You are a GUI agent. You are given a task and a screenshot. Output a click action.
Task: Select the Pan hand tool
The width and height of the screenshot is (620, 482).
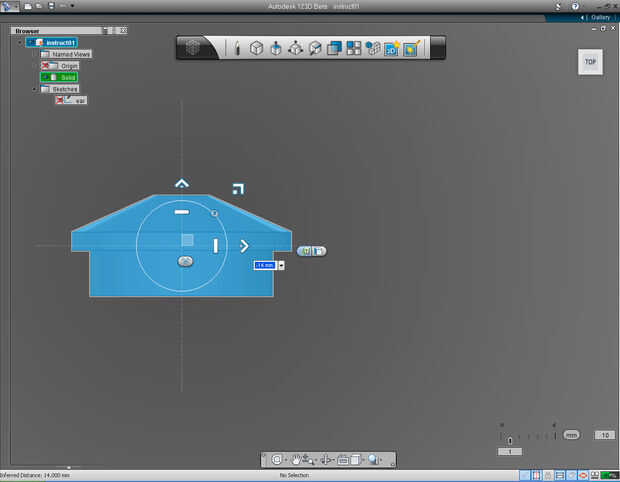coord(296,459)
